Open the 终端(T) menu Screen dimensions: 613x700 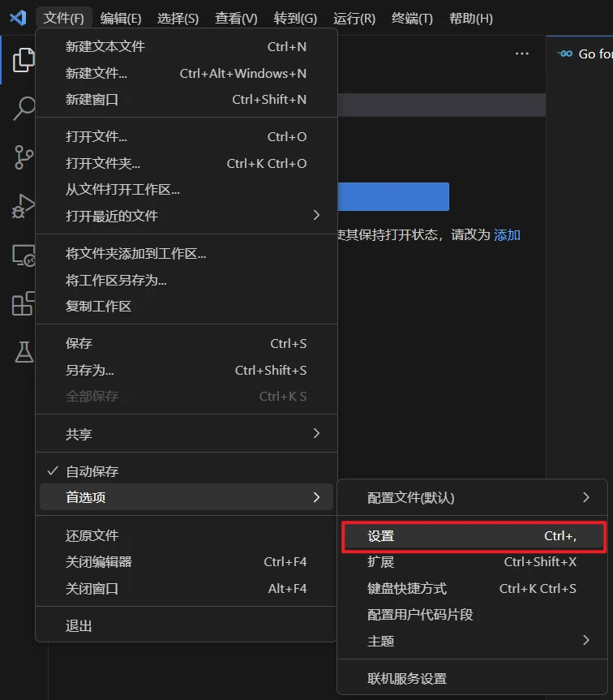[x=412, y=19]
